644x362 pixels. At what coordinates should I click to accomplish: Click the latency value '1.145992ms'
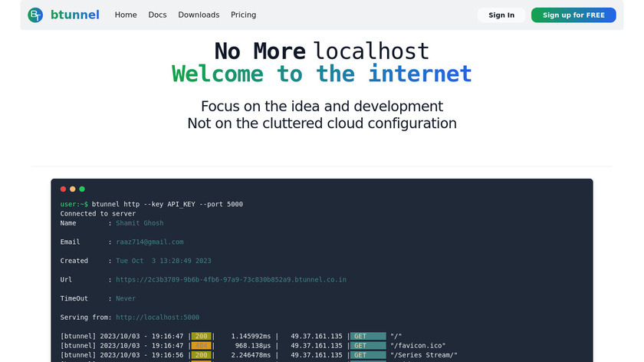coord(251,336)
